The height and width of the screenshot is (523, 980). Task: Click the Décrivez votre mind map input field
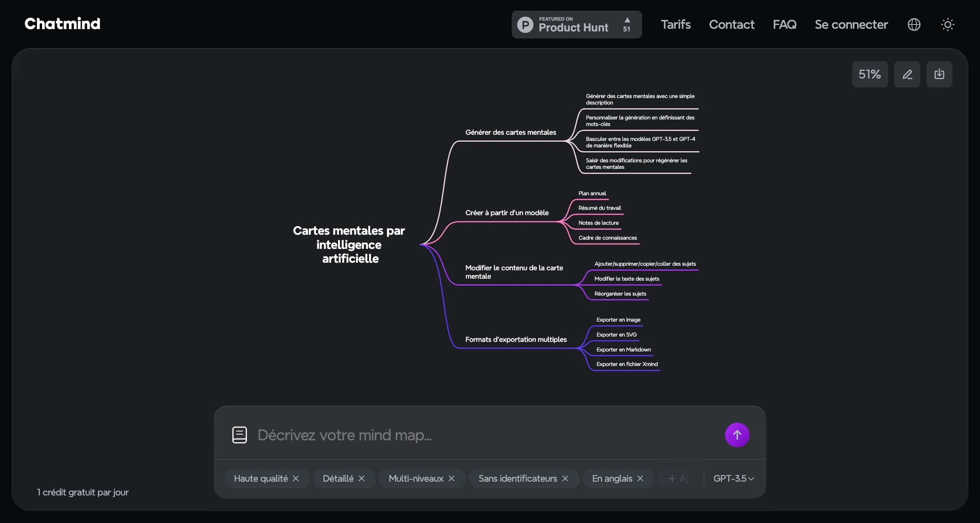421,435
